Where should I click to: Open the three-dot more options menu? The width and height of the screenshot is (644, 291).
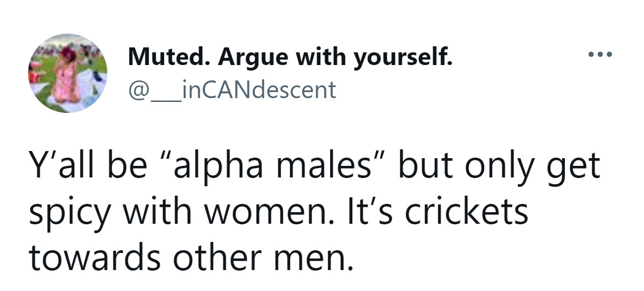(599, 56)
